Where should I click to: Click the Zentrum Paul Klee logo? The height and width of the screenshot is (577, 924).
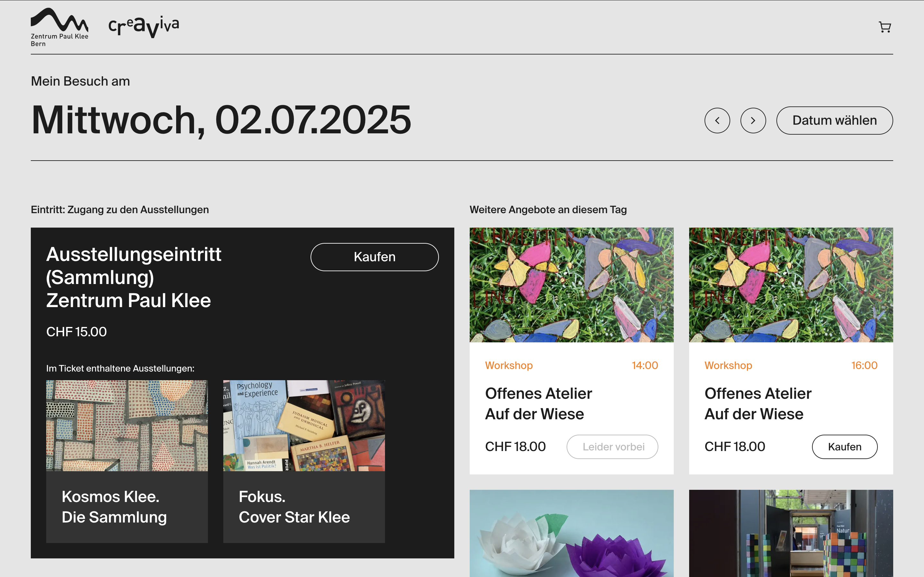pyautogui.click(x=59, y=27)
